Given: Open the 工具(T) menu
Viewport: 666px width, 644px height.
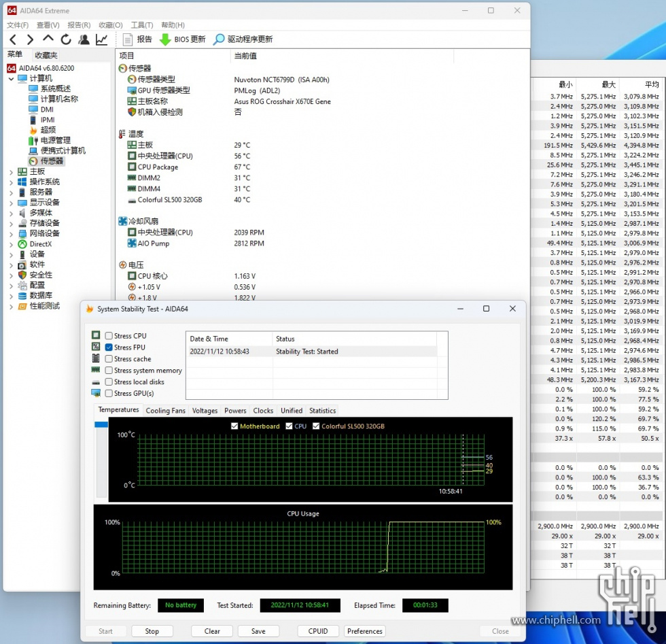Looking at the screenshot, I should click(x=142, y=25).
